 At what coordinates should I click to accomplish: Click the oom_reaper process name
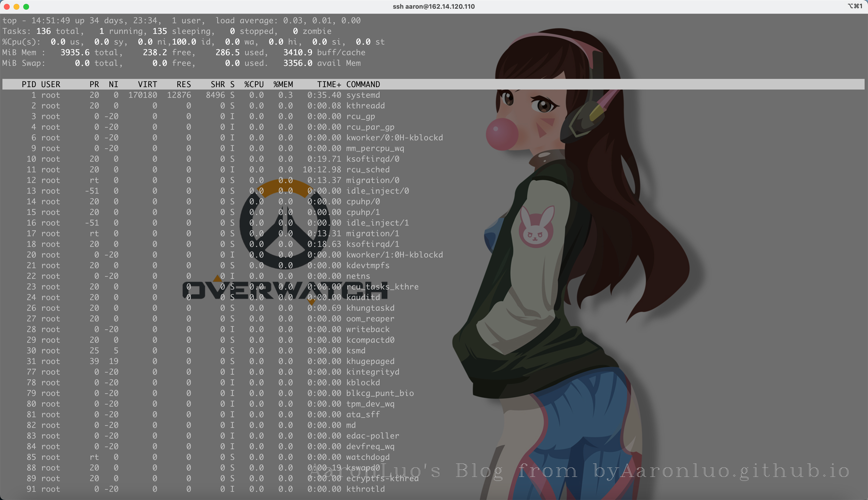(x=370, y=319)
